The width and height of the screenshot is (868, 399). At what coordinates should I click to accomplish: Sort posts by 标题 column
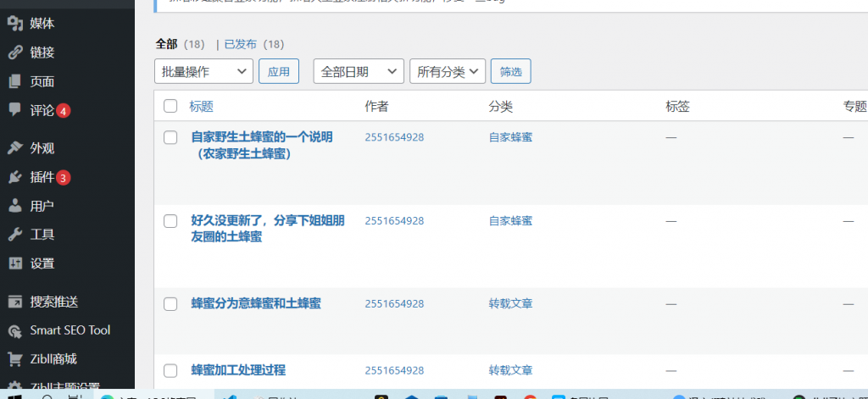202,106
